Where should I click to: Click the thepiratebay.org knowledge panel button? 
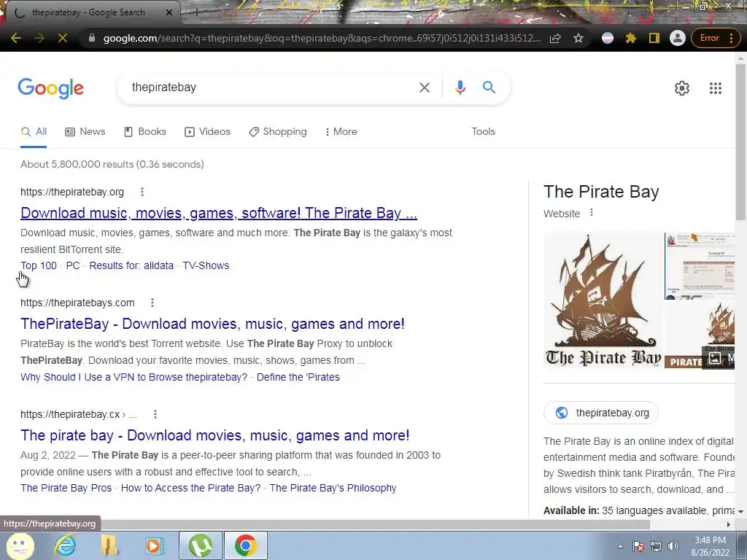point(601,413)
